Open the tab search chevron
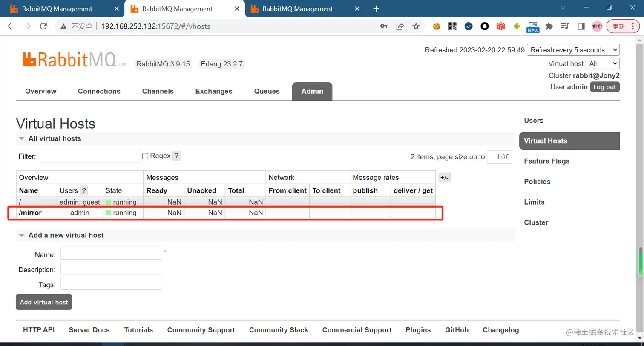The height and width of the screenshot is (346, 644). (563, 7)
